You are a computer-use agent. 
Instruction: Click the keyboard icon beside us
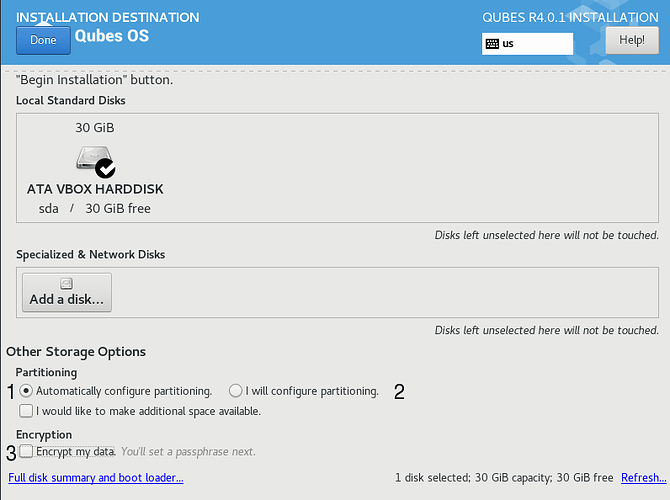coord(492,44)
